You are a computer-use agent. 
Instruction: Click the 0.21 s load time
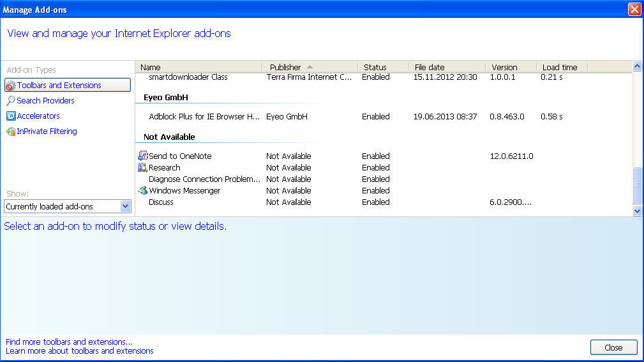(551, 77)
